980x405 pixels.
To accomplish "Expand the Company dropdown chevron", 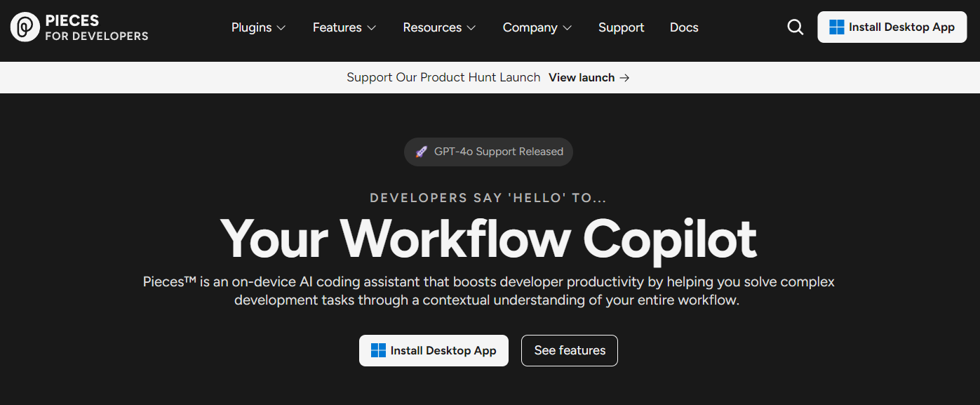I will pyautogui.click(x=568, y=28).
